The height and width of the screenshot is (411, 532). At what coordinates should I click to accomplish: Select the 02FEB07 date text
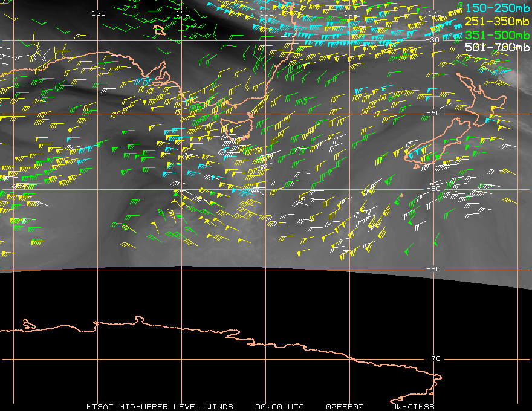(342, 407)
